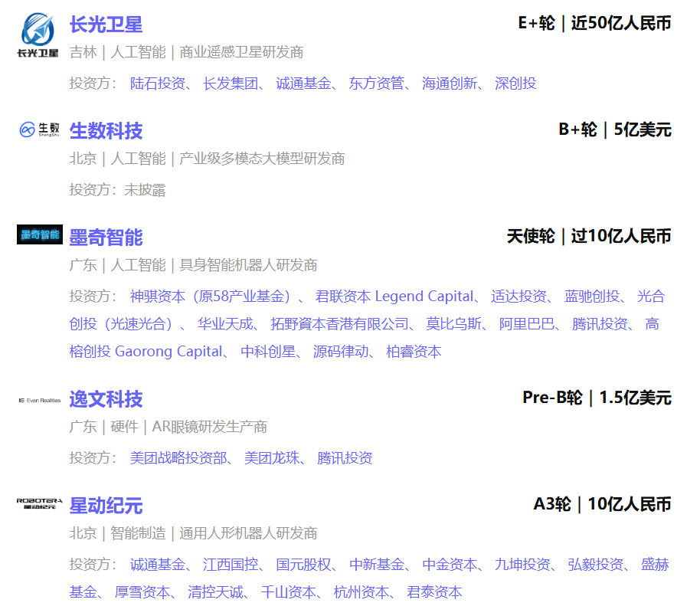Open investor 弘毅投资
Screen dimensions: 687x616
[x=595, y=565]
